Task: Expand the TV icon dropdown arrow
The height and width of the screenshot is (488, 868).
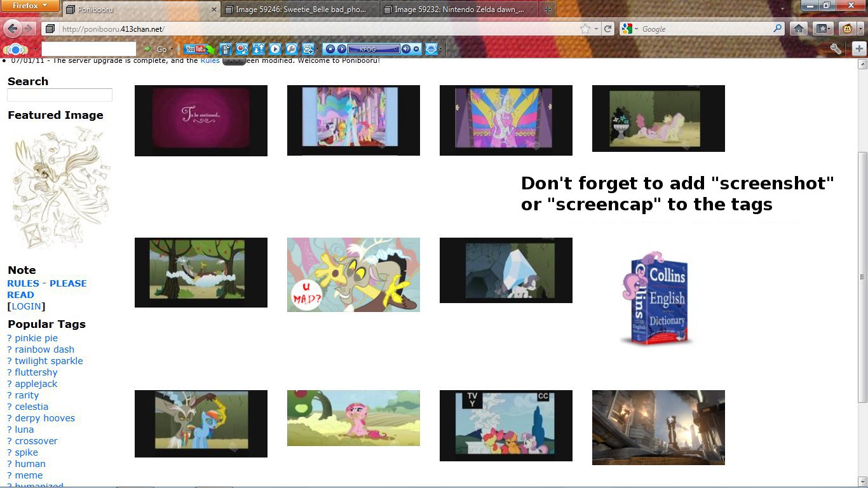Action: (317, 49)
